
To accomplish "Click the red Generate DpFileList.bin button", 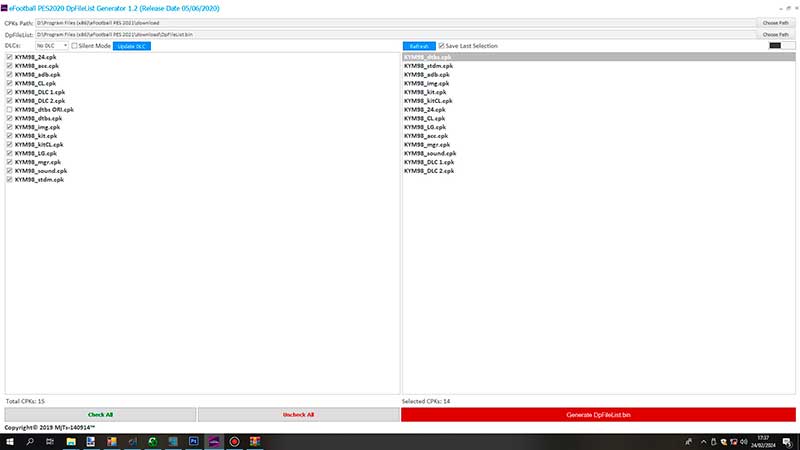I will click(598, 414).
